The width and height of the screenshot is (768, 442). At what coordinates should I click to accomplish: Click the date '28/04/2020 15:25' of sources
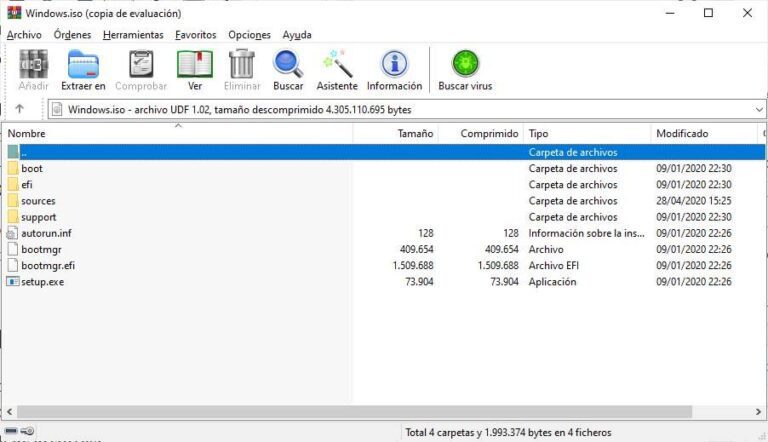[x=694, y=201]
